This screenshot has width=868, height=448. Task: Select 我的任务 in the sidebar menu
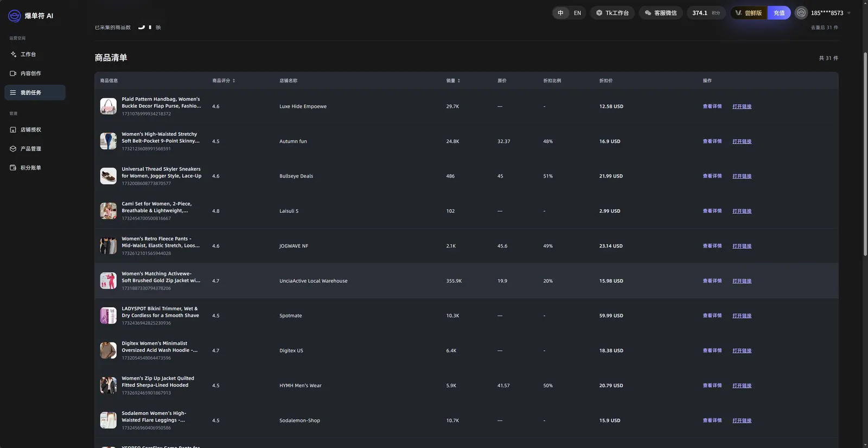tap(35, 92)
